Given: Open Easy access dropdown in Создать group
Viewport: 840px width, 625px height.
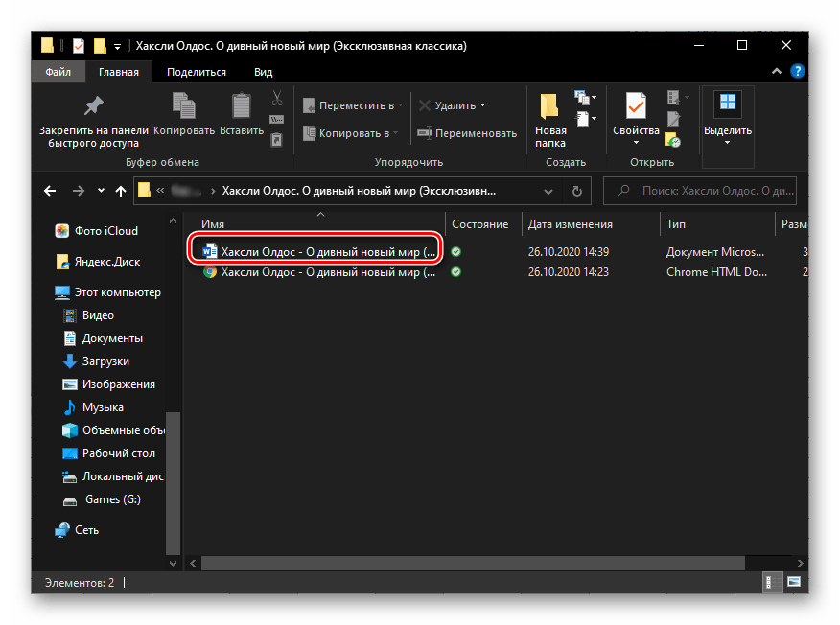Looking at the screenshot, I should click(586, 118).
